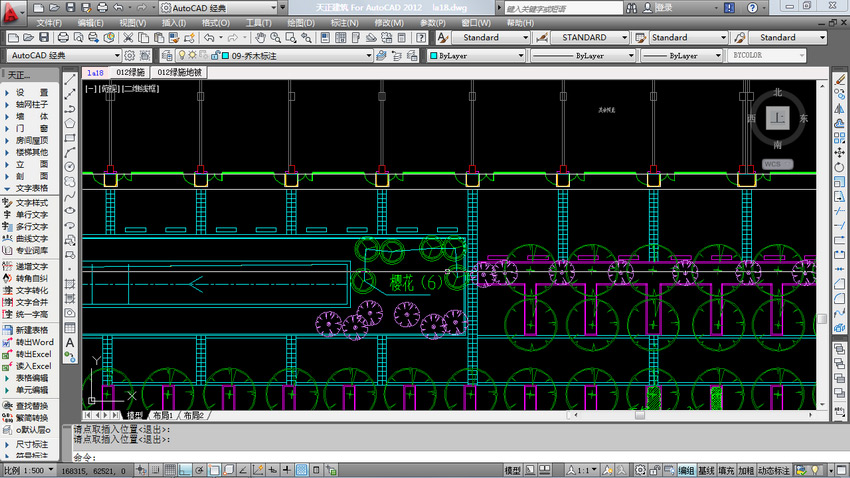Switch to the 012绿施 drawing tab

click(130, 72)
